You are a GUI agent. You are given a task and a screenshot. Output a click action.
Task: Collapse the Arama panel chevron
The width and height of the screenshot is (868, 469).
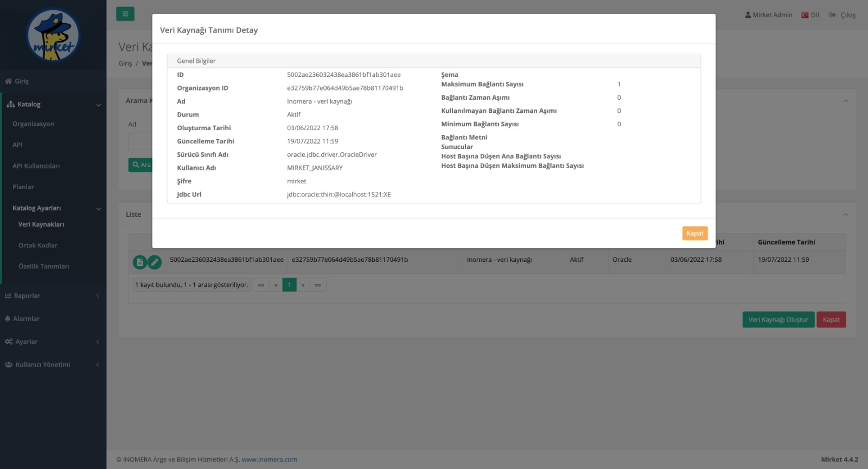tap(845, 101)
